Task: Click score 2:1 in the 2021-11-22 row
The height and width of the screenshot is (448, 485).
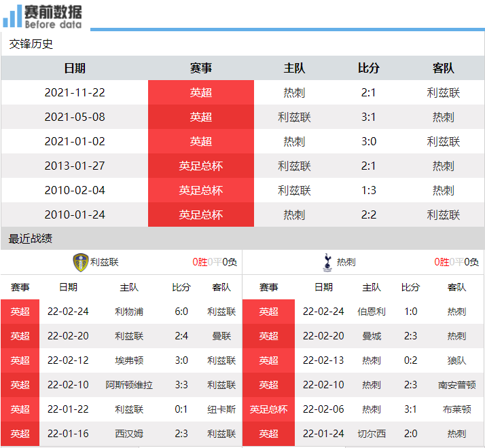Action: 368,92
